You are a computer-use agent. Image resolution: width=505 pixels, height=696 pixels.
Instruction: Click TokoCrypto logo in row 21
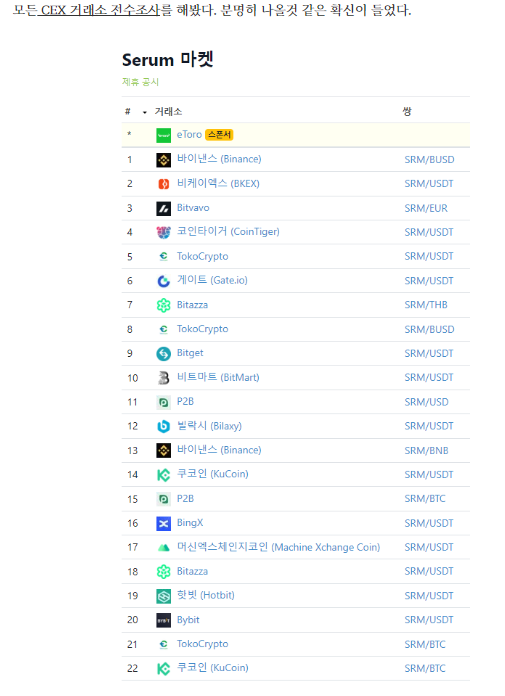coord(163,645)
